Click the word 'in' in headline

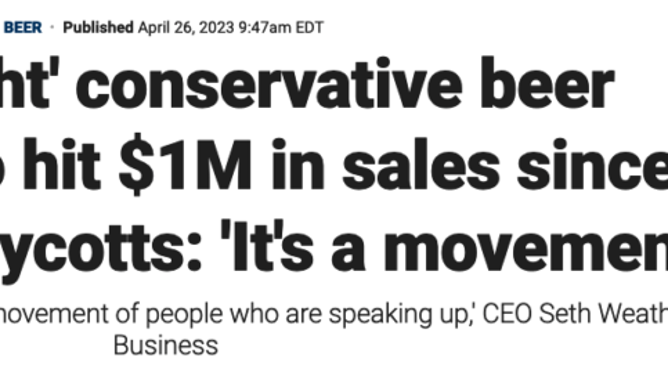298,164
